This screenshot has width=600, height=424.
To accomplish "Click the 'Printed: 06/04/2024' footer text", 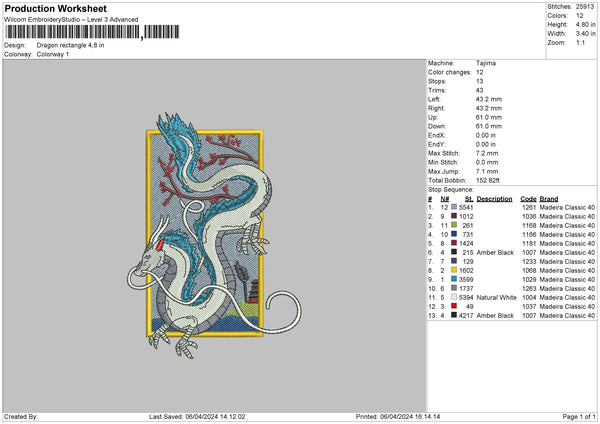I will (398, 416).
